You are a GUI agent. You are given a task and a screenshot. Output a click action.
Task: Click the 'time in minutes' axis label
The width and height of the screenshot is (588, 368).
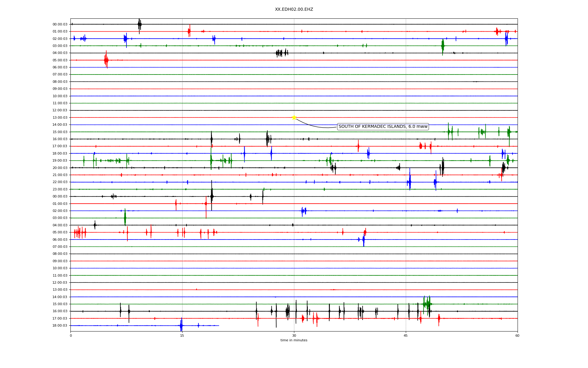click(x=294, y=340)
